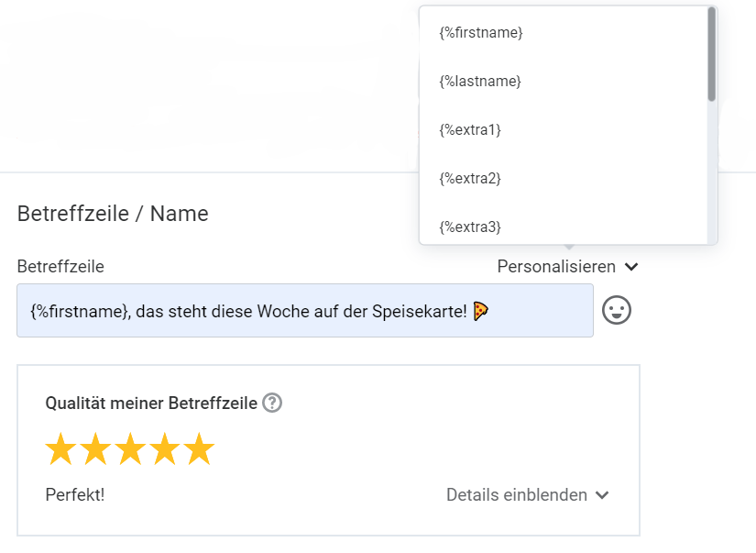Select the {%extra3} placeholder

pos(470,227)
